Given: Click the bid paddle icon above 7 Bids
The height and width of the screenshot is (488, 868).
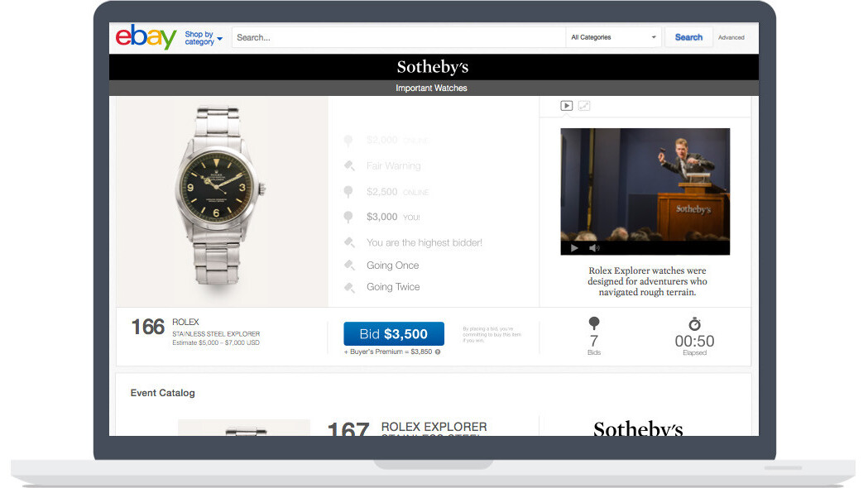Looking at the screenshot, I should [593, 323].
